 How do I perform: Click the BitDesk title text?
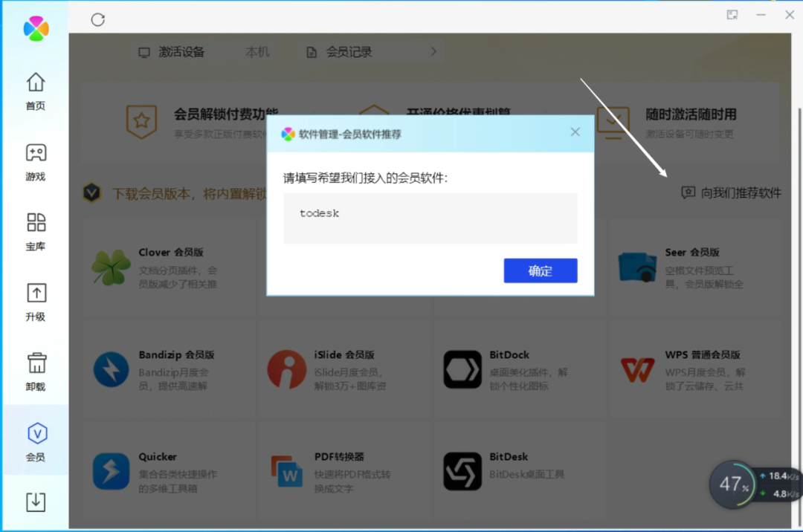pos(509,457)
